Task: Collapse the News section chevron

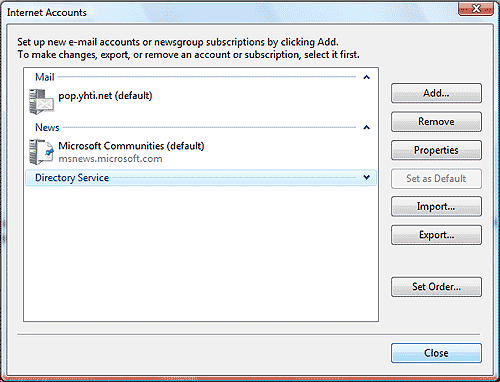Action: click(x=366, y=127)
